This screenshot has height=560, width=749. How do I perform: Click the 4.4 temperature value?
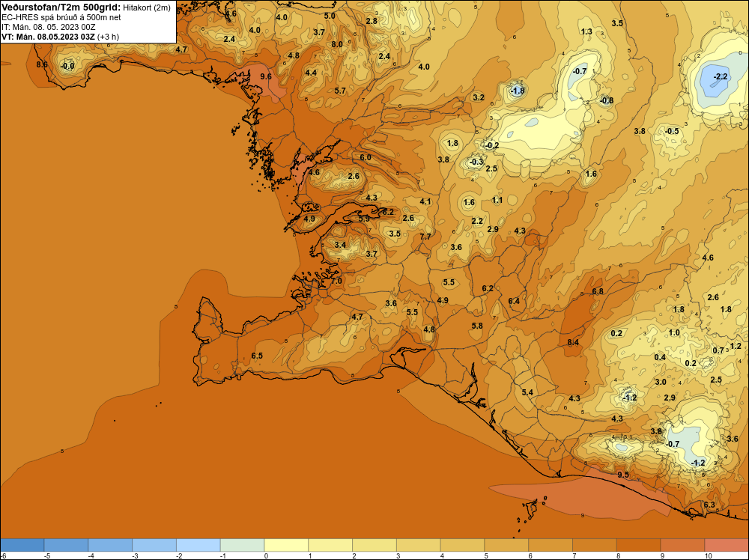tap(311, 73)
